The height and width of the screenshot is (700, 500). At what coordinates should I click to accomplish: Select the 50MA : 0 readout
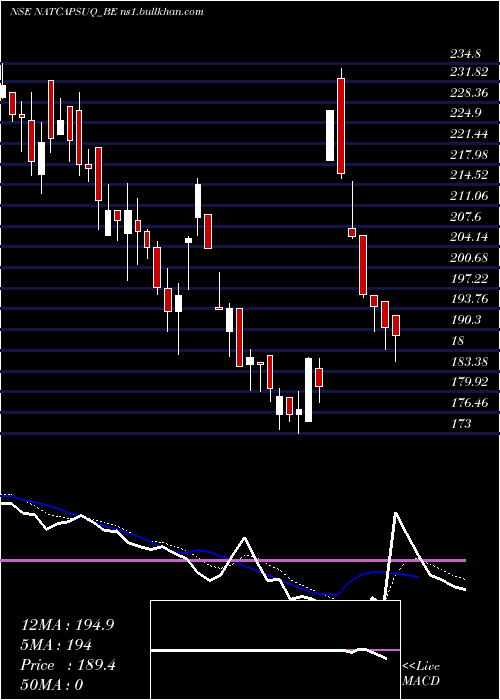[x=52, y=685]
